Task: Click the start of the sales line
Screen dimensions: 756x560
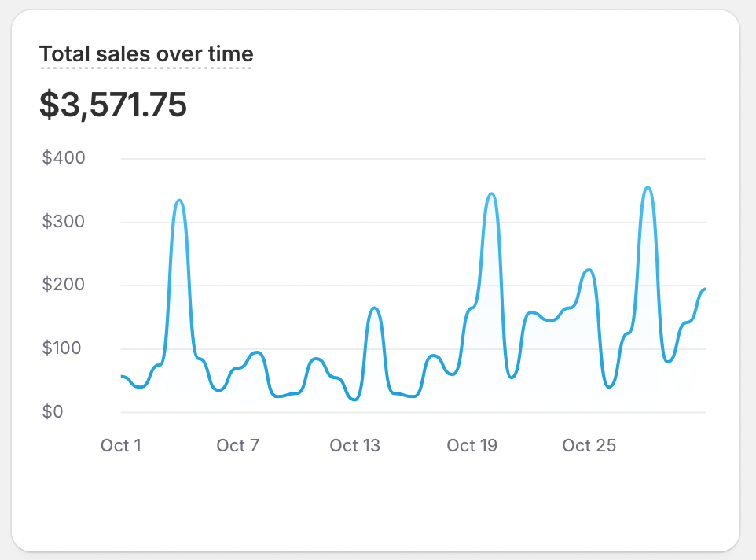Action: (x=123, y=377)
